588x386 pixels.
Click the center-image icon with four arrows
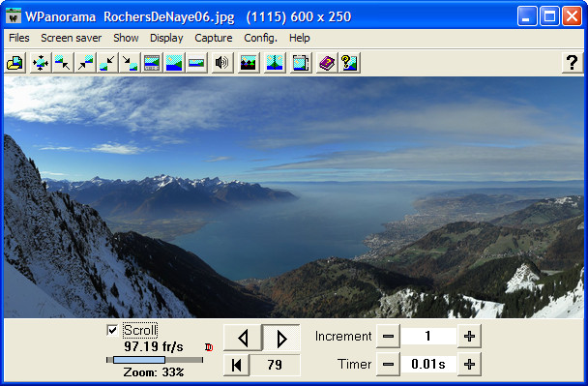40,63
